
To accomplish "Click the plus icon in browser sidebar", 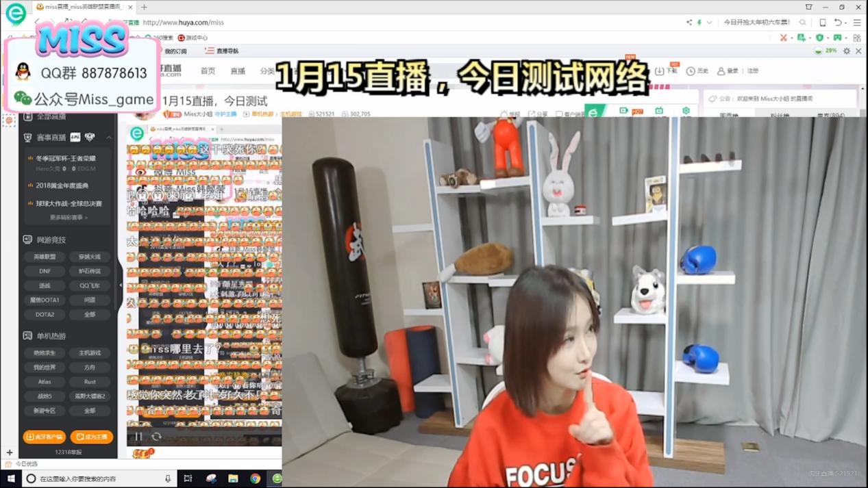I will (10, 452).
